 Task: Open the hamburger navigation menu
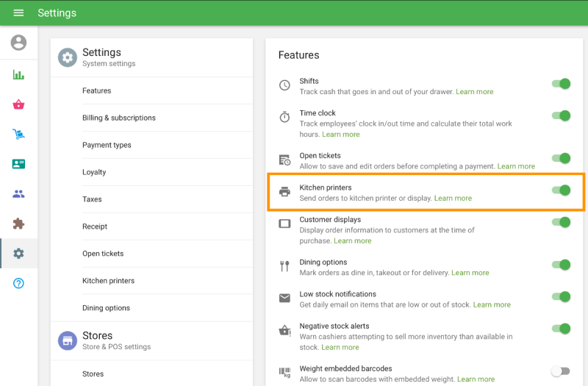18,13
